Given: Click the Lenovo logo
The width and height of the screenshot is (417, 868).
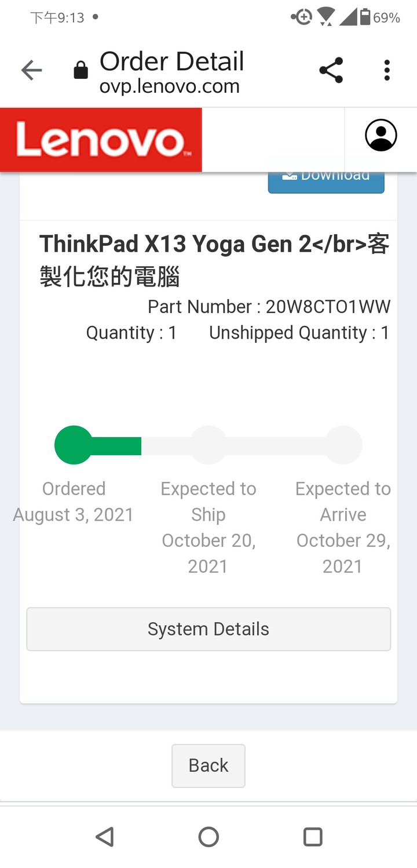Looking at the screenshot, I should tap(101, 140).
